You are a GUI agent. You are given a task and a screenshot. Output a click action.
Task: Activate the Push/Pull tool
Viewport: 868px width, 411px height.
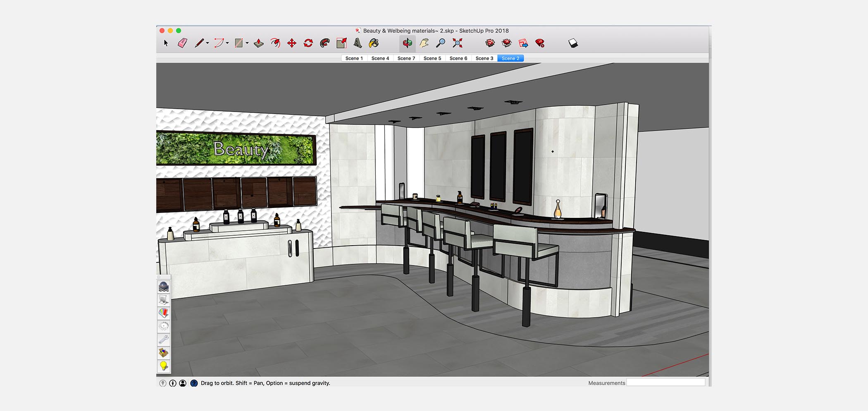coord(259,43)
